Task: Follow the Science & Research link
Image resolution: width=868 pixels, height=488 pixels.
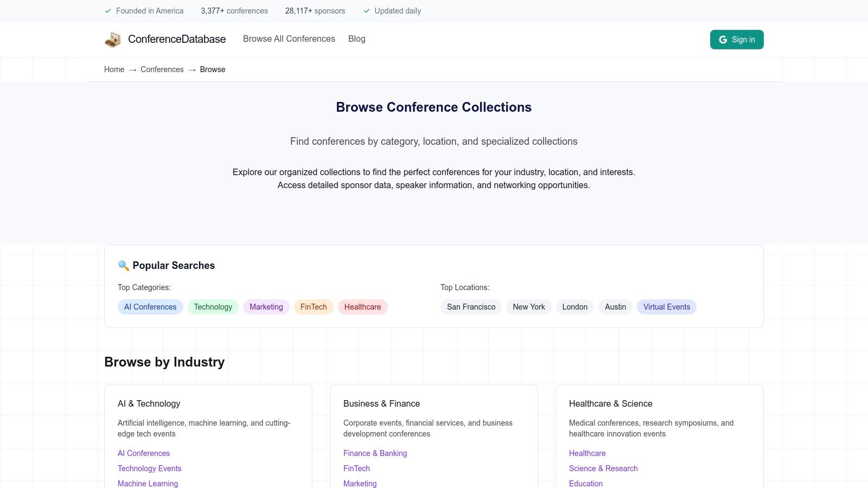Action: pyautogui.click(x=603, y=468)
